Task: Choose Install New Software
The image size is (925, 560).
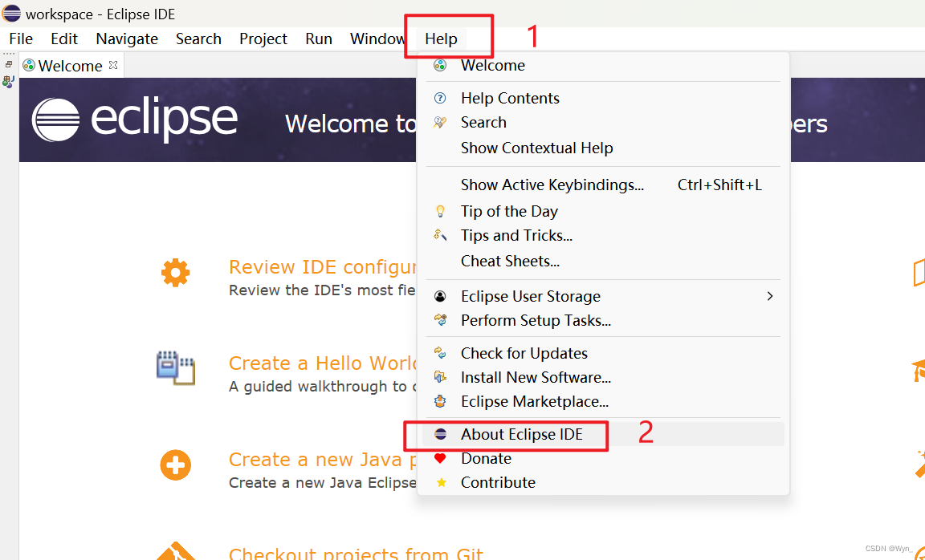Action: 603,377
